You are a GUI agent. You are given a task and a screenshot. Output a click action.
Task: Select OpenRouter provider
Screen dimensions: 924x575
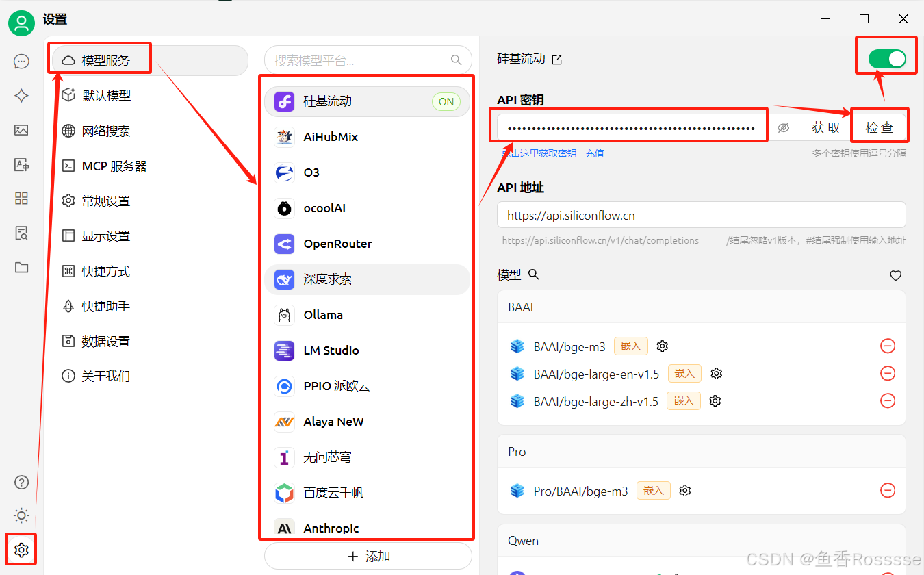pyautogui.click(x=368, y=244)
